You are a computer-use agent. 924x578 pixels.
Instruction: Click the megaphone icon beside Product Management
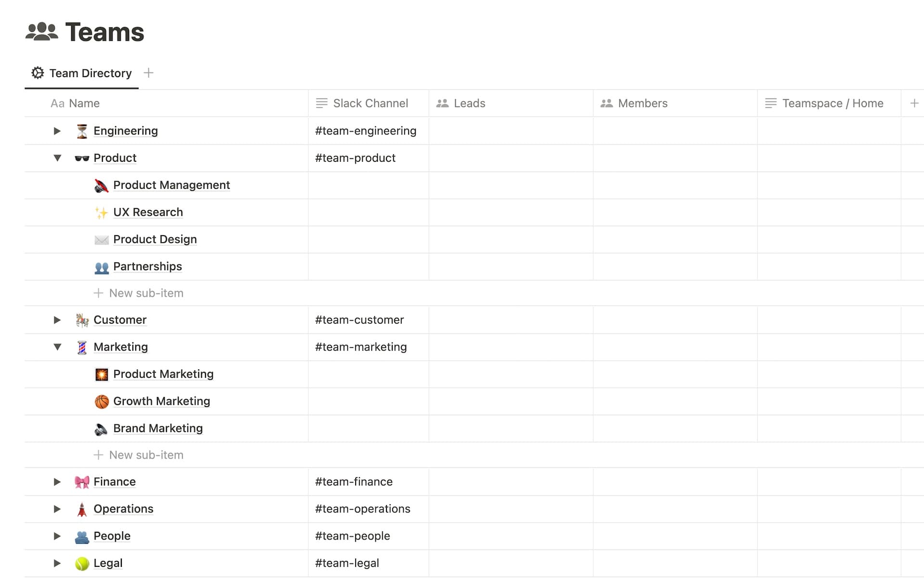pos(101,185)
